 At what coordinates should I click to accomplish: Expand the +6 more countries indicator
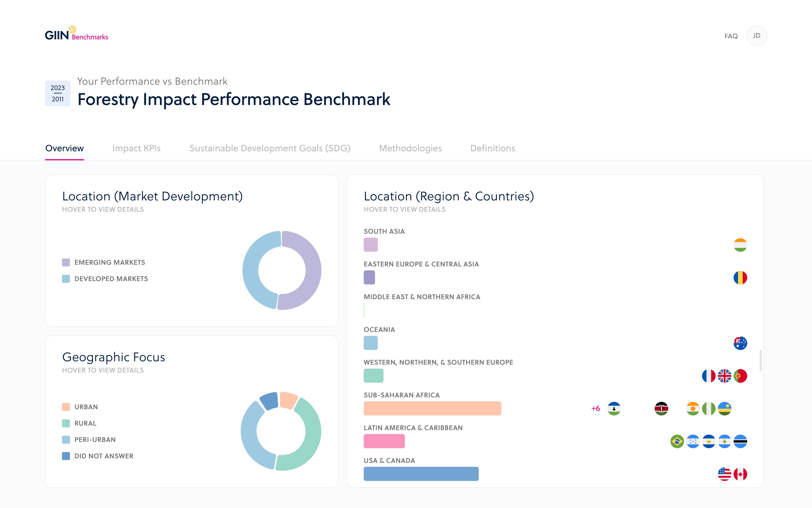(596, 409)
